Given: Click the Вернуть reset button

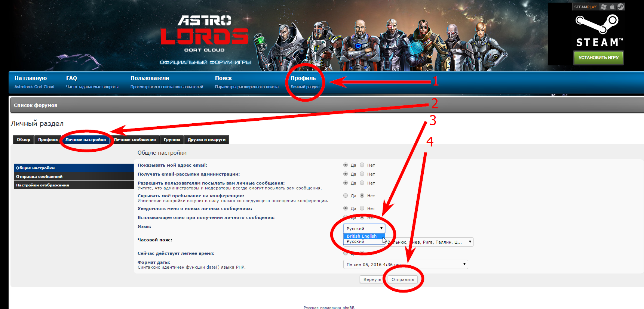Looking at the screenshot, I should pyautogui.click(x=372, y=279).
